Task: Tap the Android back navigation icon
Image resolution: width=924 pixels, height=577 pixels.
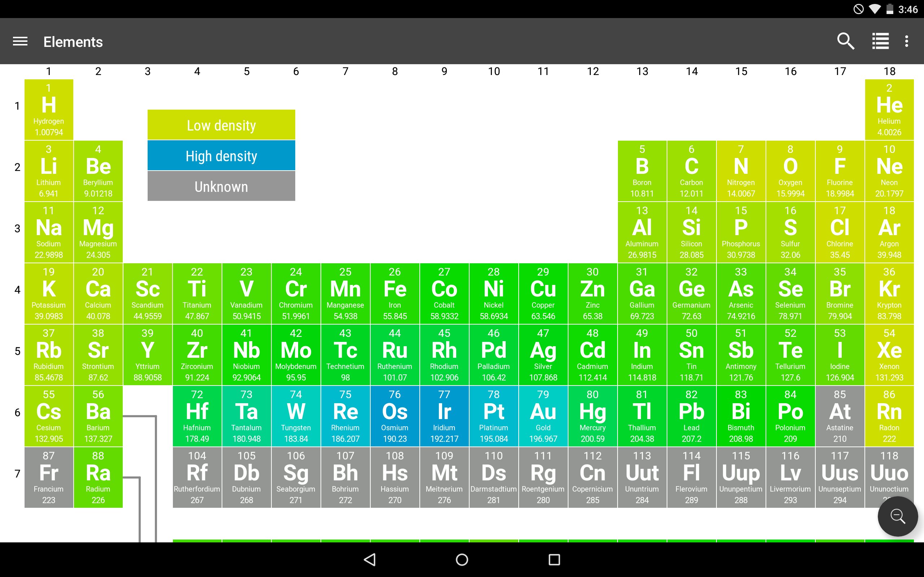Action: click(x=370, y=559)
